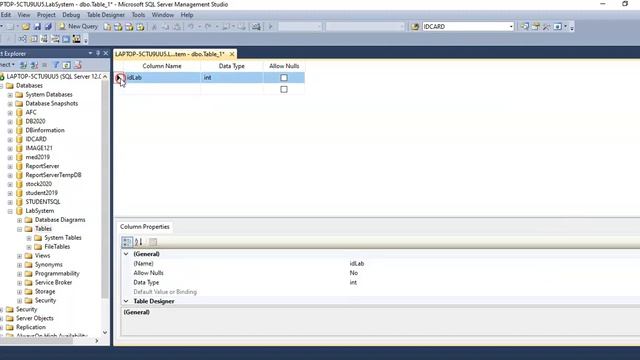This screenshot has width=640, height=360.
Task: Click the Manage Check Constraints icon
Action: pyautogui.click(x=66, y=39)
